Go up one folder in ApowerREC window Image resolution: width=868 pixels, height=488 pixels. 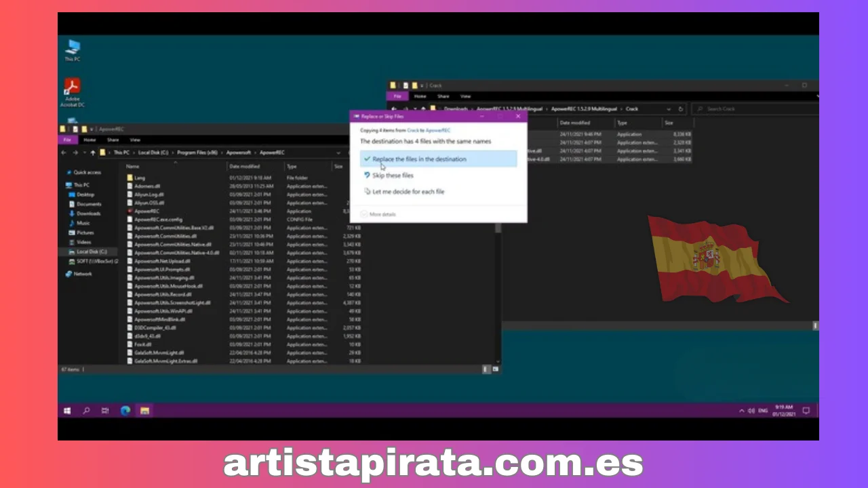92,152
